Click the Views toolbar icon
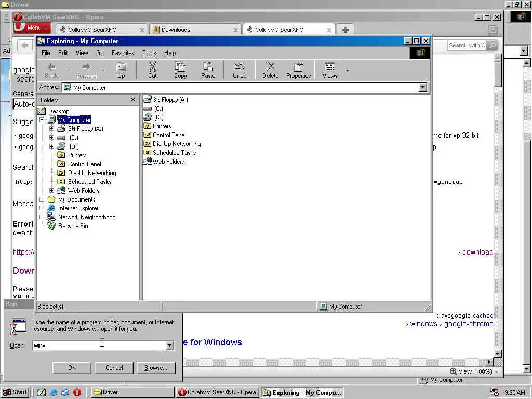The image size is (532, 399). [x=330, y=70]
